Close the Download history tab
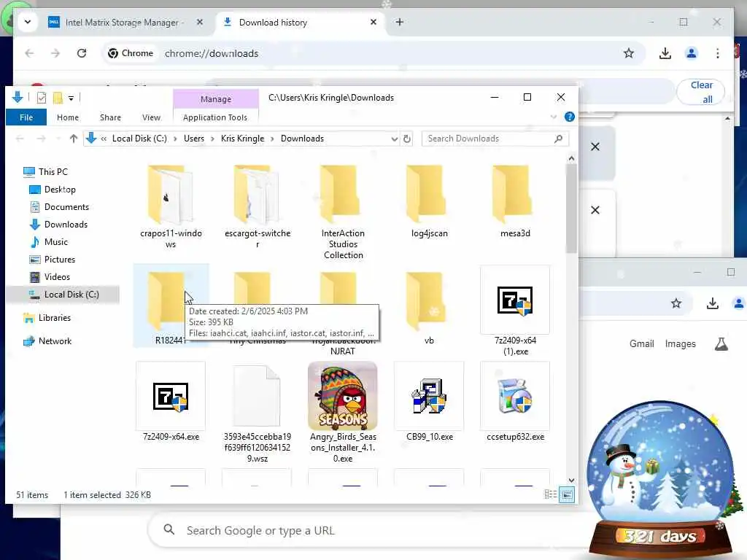The image size is (747, 560). pos(373,22)
